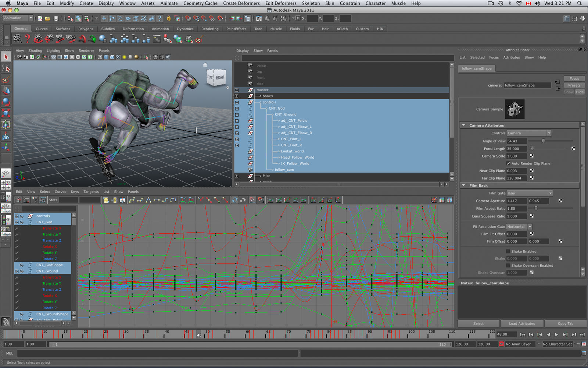Collapse the master node in Outliner
This screenshot has width=588, height=368.
click(237, 90)
